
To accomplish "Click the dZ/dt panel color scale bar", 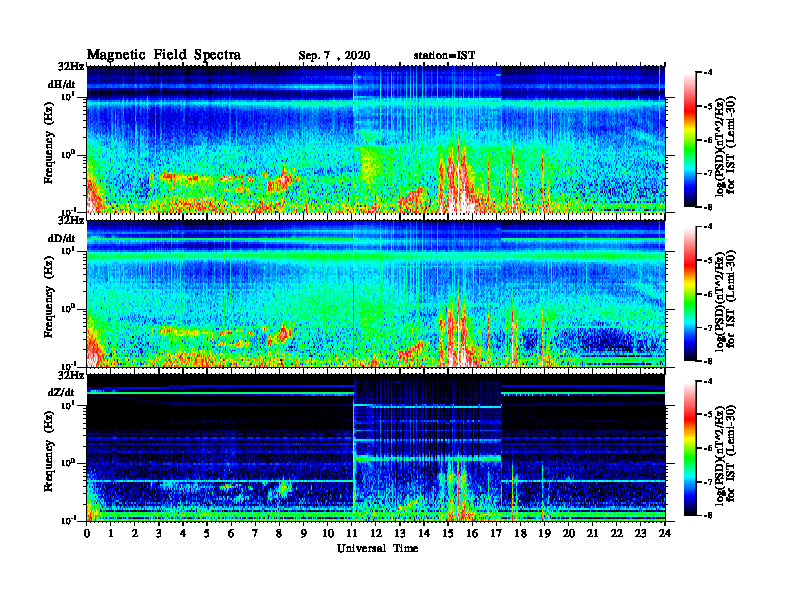I will (690, 448).
